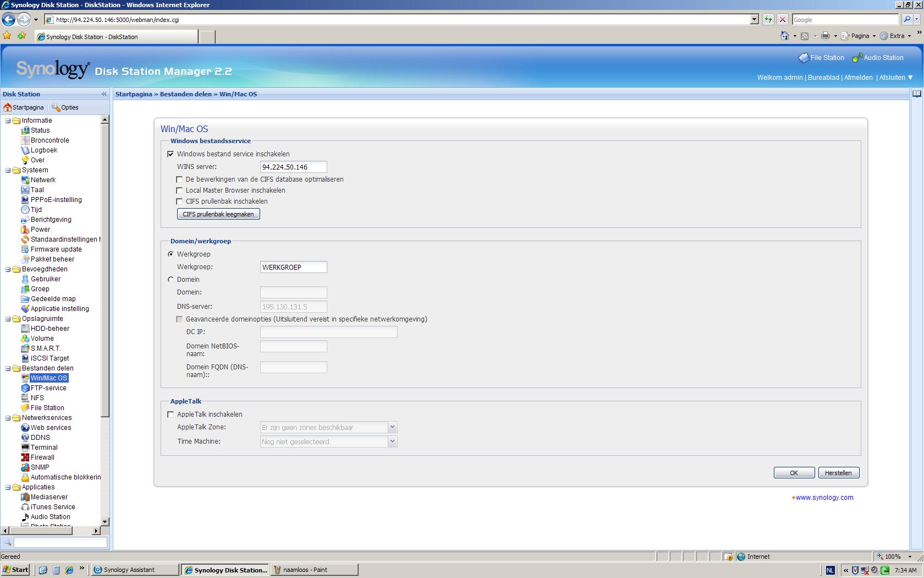924x578 pixels.
Task: Enable CIFS prullenbak inschakelen checkbox
Action: coord(179,201)
